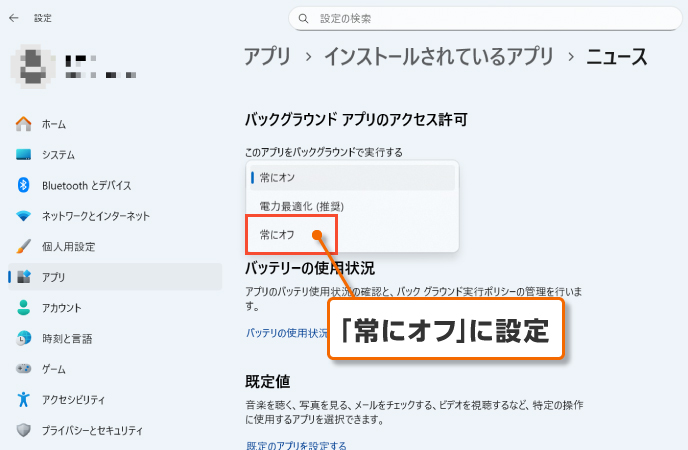The image size is (688, 450).
Task: Open the Time and language icon
Action: click(x=24, y=338)
